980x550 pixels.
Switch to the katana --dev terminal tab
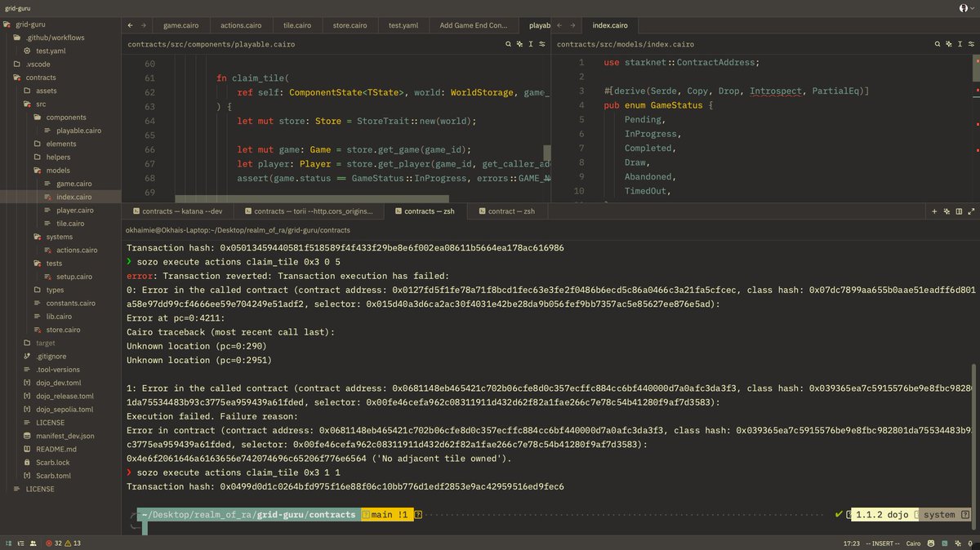(x=176, y=211)
